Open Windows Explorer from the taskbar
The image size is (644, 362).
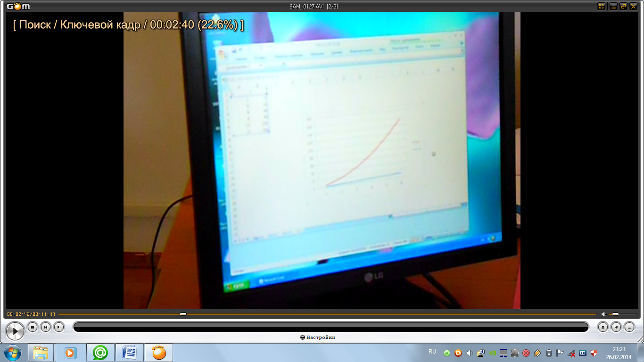(41, 353)
